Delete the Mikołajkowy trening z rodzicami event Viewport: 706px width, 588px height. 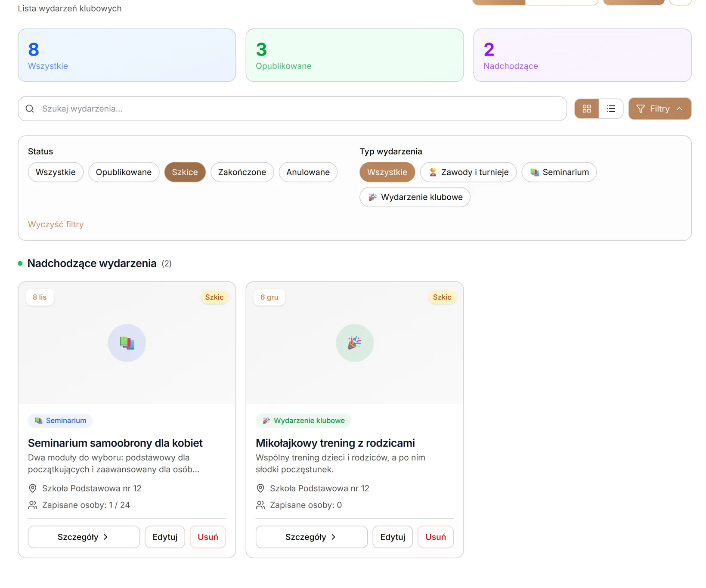point(436,537)
